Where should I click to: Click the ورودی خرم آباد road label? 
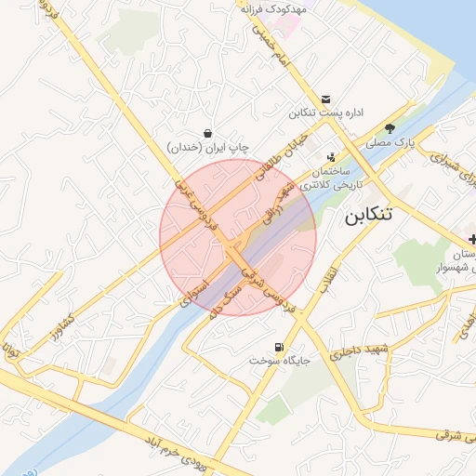(176, 455)
